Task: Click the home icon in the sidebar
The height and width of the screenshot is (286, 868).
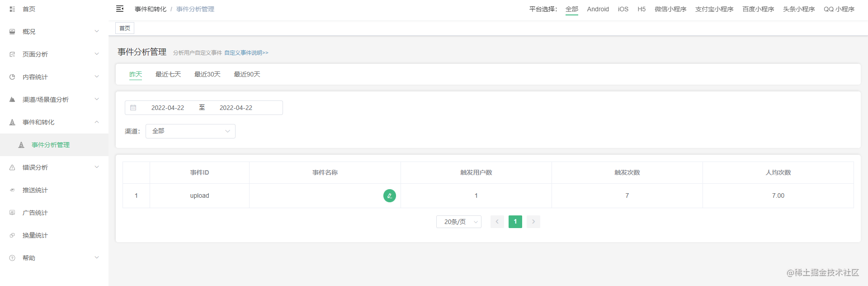Action: [12, 9]
